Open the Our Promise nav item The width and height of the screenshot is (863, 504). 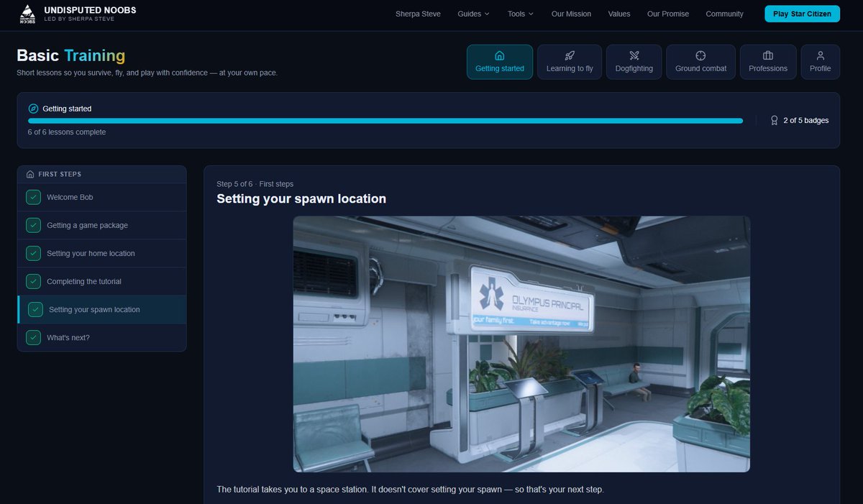(x=667, y=14)
